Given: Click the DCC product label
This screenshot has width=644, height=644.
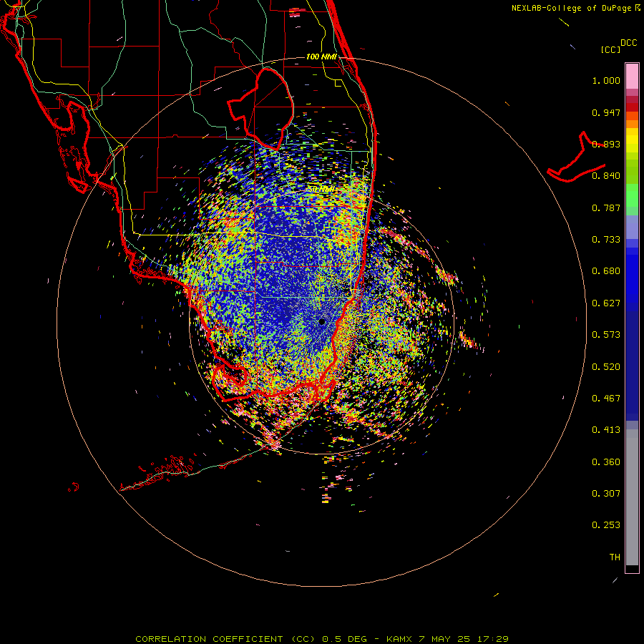Looking at the screenshot, I should [x=628, y=43].
